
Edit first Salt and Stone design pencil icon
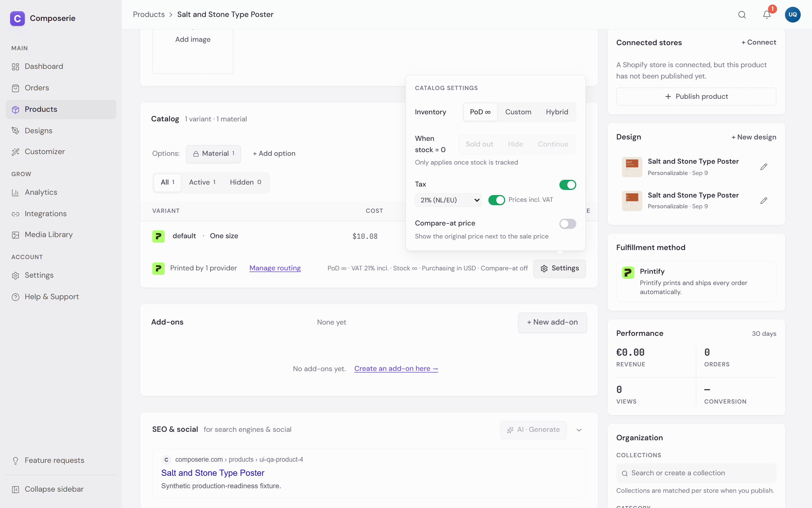tap(764, 167)
